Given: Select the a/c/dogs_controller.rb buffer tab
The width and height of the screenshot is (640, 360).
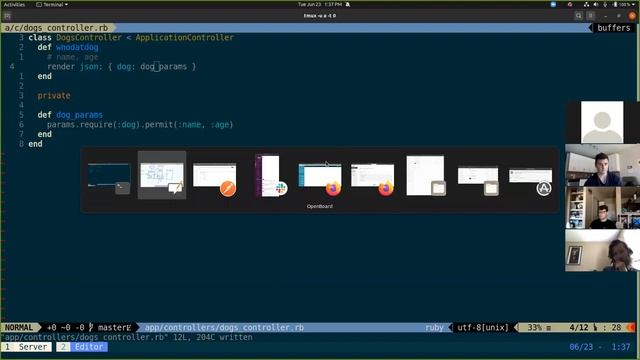Looking at the screenshot, I should coord(56,28).
